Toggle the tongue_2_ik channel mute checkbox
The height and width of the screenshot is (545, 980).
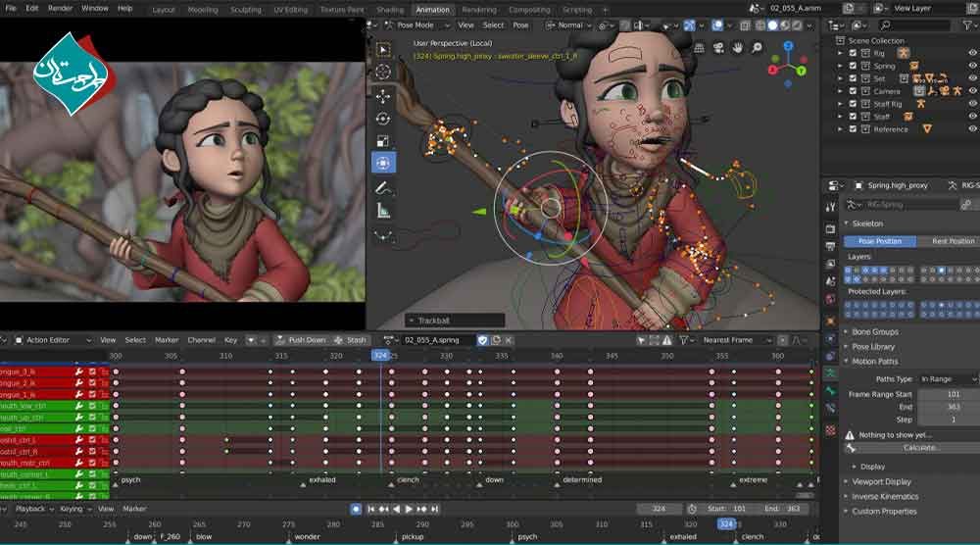(x=92, y=383)
